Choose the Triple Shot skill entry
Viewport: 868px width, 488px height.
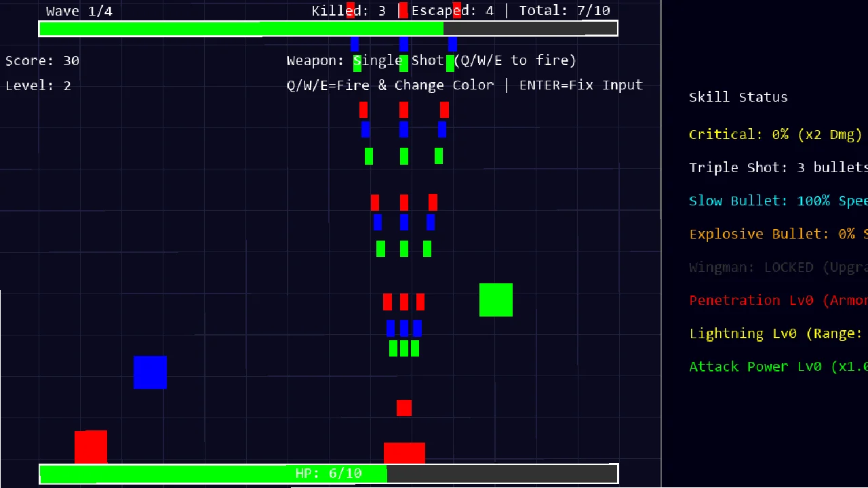[778, 167]
